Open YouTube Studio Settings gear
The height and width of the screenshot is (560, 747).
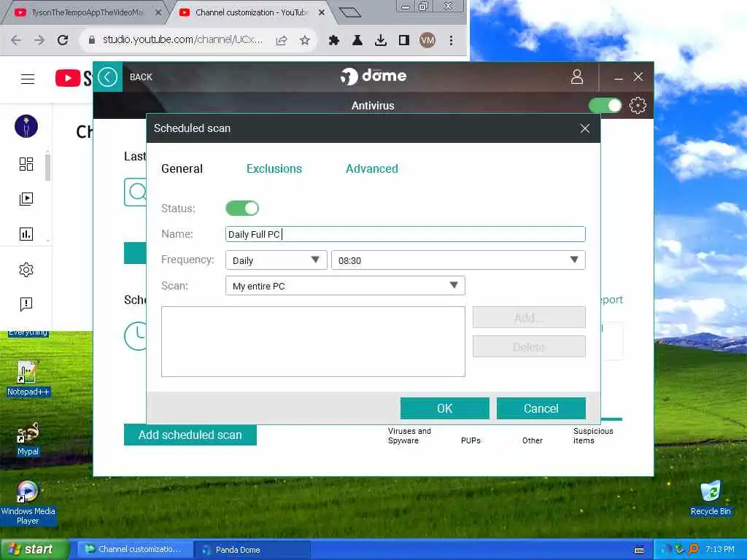coord(26,270)
